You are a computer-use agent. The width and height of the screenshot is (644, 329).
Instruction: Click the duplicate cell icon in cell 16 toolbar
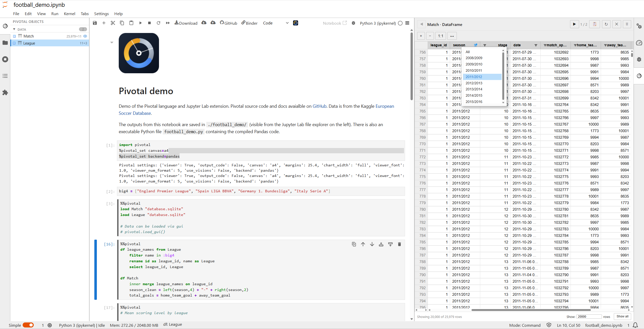[354, 244]
